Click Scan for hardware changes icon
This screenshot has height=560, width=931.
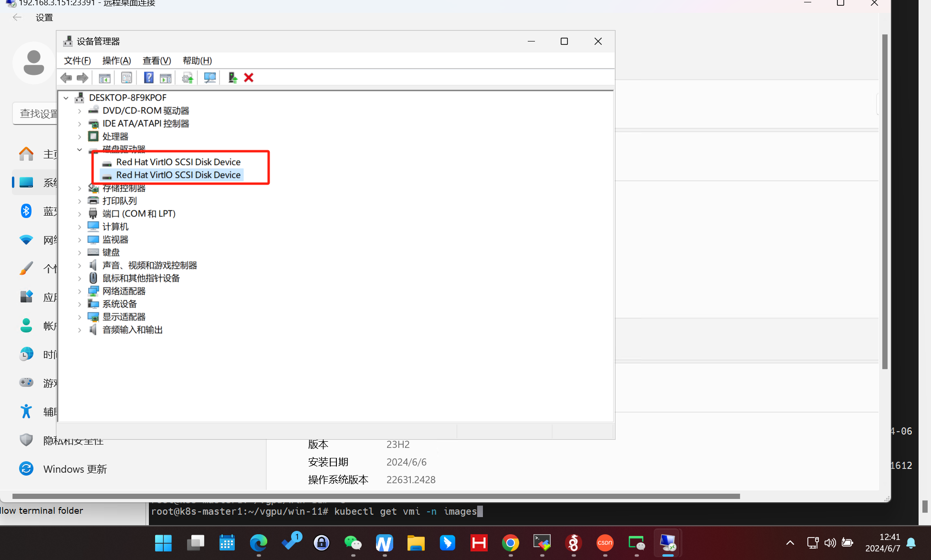pyautogui.click(x=209, y=78)
